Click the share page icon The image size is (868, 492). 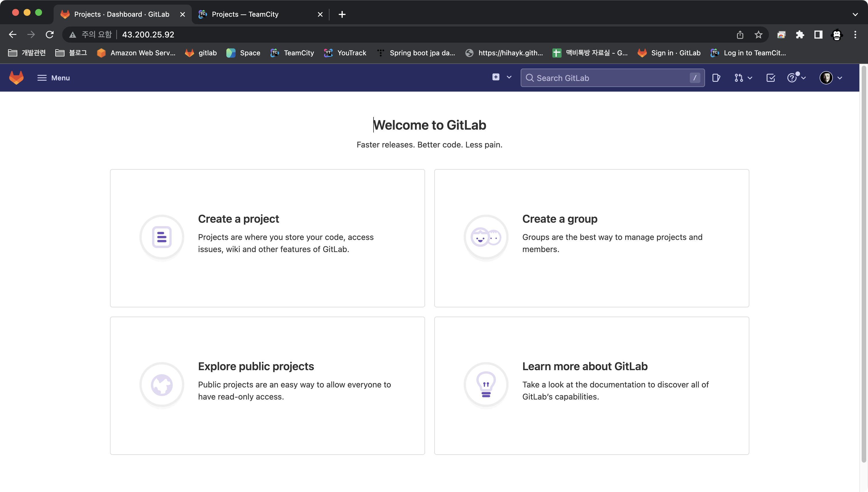[740, 35]
